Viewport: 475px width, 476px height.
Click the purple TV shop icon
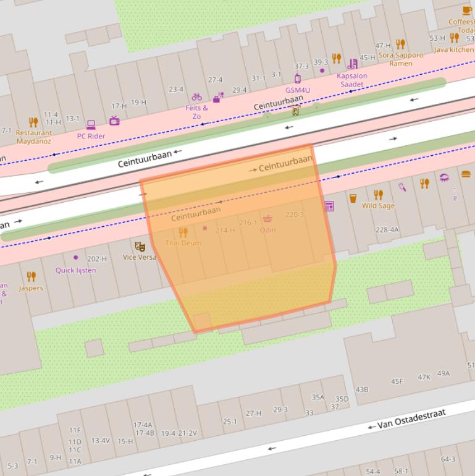[x=114, y=121]
